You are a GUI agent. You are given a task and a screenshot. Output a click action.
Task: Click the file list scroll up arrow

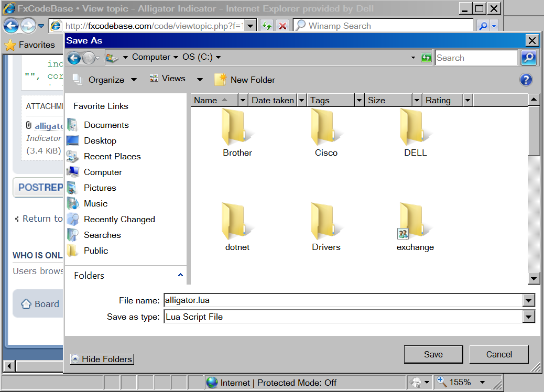(533, 100)
